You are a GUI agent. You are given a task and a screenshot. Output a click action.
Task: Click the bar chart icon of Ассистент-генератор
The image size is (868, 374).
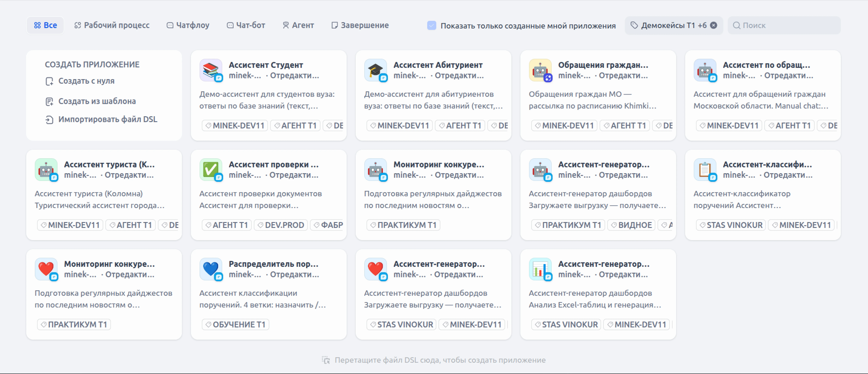click(x=540, y=269)
